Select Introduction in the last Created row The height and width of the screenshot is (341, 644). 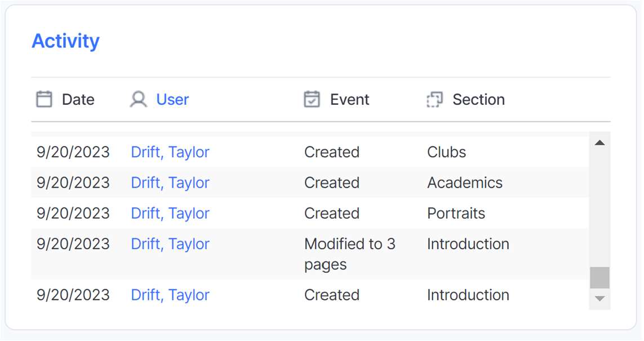pyautogui.click(x=468, y=295)
